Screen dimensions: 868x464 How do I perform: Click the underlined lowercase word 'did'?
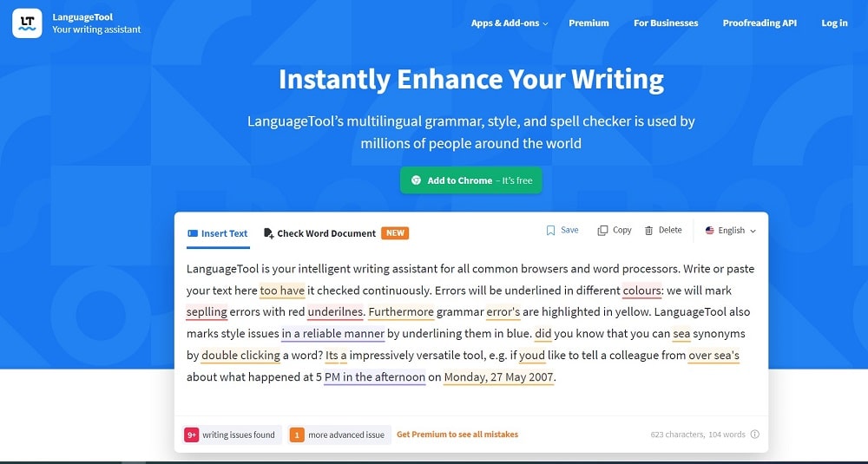[x=543, y=334]
